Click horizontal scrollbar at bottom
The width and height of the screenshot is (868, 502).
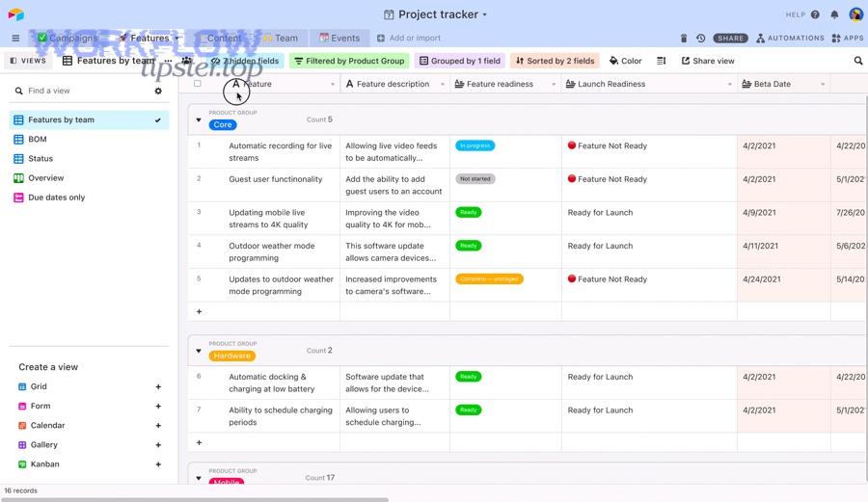[x=194, y=499]
